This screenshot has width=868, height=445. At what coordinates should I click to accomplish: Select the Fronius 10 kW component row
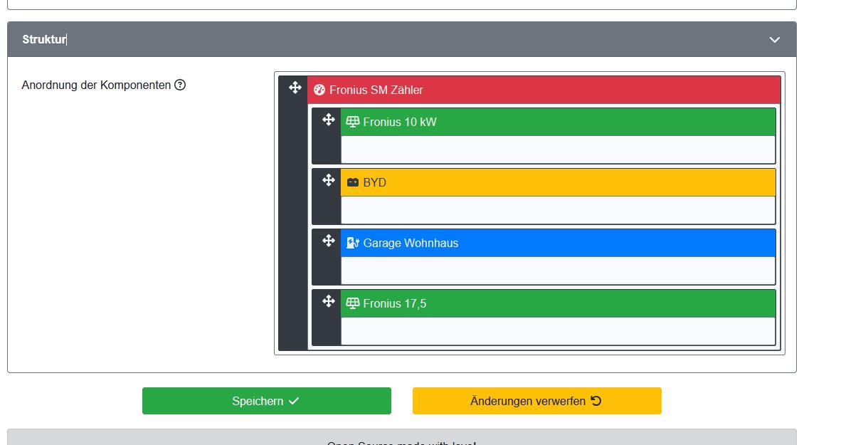click(558, 122)
